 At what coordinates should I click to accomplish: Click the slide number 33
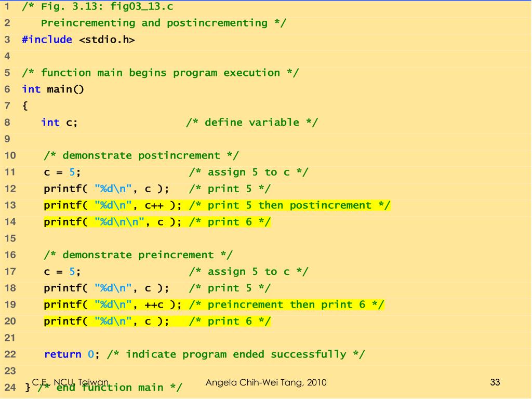(495, 382)
